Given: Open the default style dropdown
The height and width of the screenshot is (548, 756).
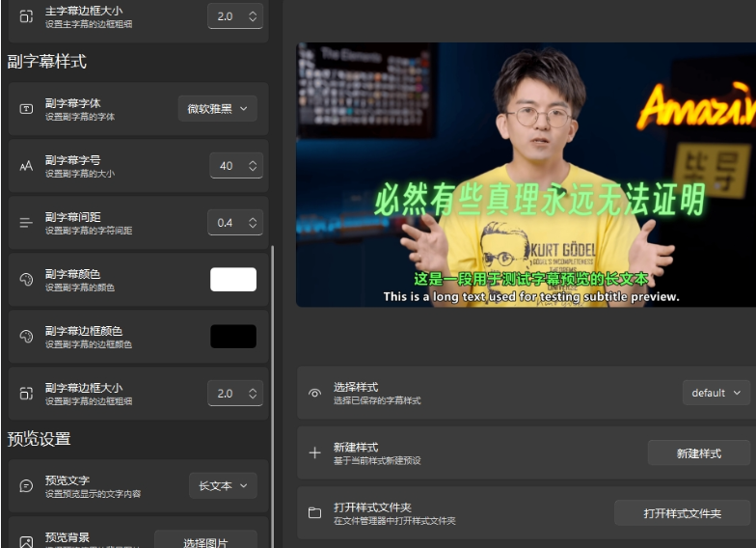Looking at the screenshot, I should pyautogui.click(x=716, y=393).
